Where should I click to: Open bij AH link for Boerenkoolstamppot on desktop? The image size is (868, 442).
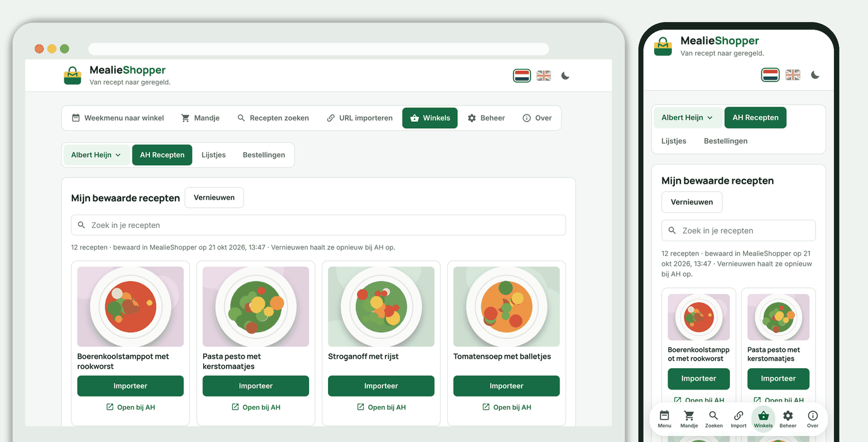[131, 407]
